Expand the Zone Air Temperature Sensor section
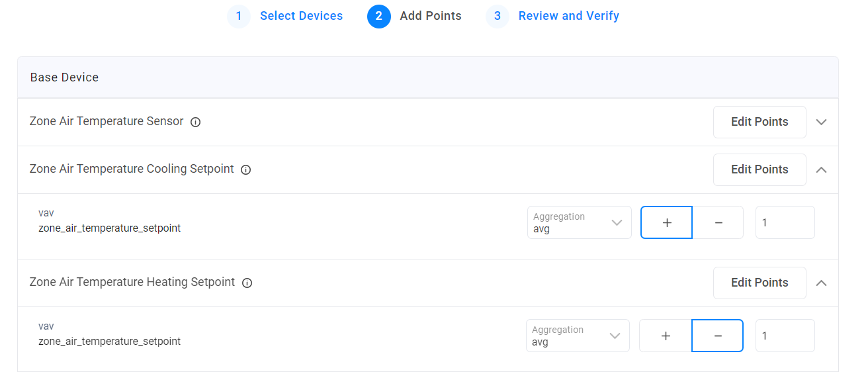The width and height of the screenshot is (868, 372). [822, 122]
